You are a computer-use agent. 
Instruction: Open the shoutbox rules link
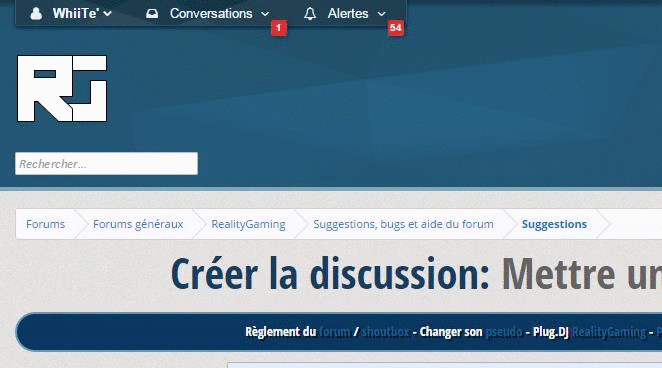[385, 332]
